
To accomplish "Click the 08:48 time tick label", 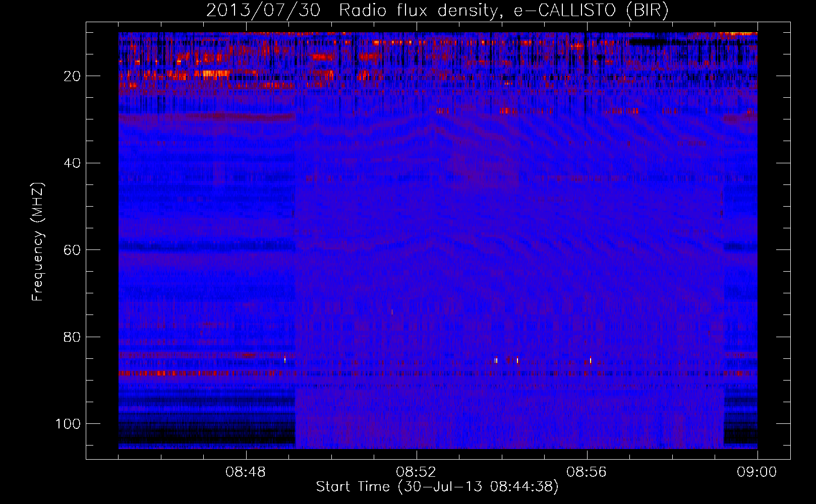I will pyautogui.click(x=246, y=472).
